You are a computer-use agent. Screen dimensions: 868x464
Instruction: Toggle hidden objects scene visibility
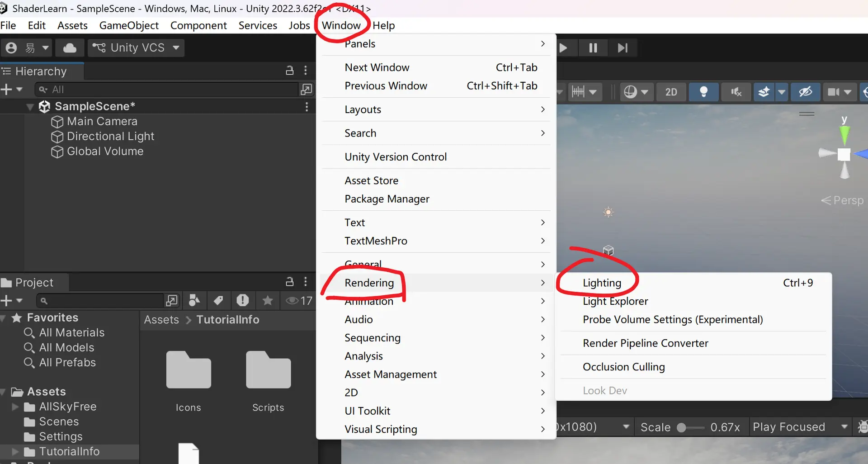805,92
